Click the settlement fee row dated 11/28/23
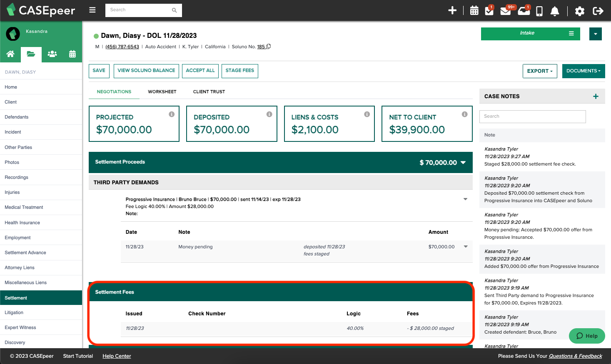 [x=297, y=329]
